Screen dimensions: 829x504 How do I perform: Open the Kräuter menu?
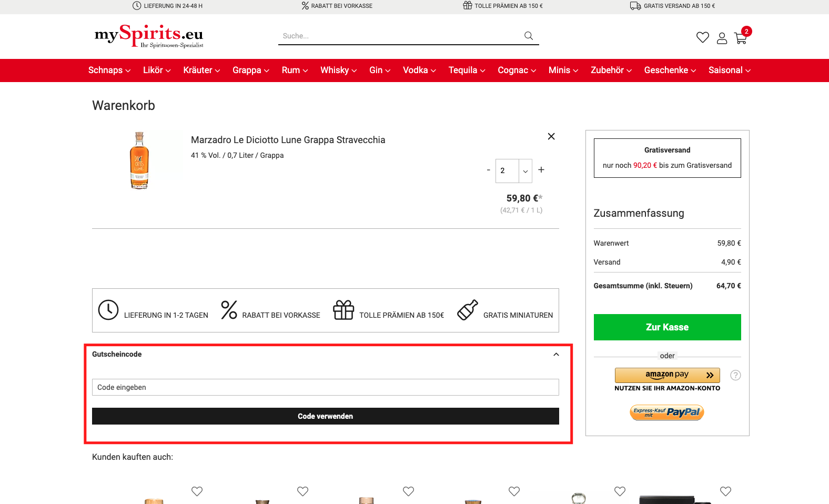point(201,70)
